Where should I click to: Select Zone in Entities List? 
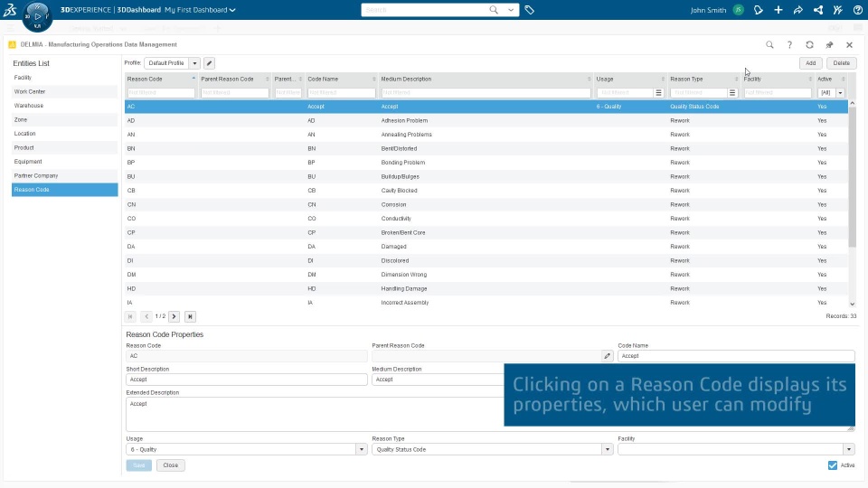[x=65, y=119]
